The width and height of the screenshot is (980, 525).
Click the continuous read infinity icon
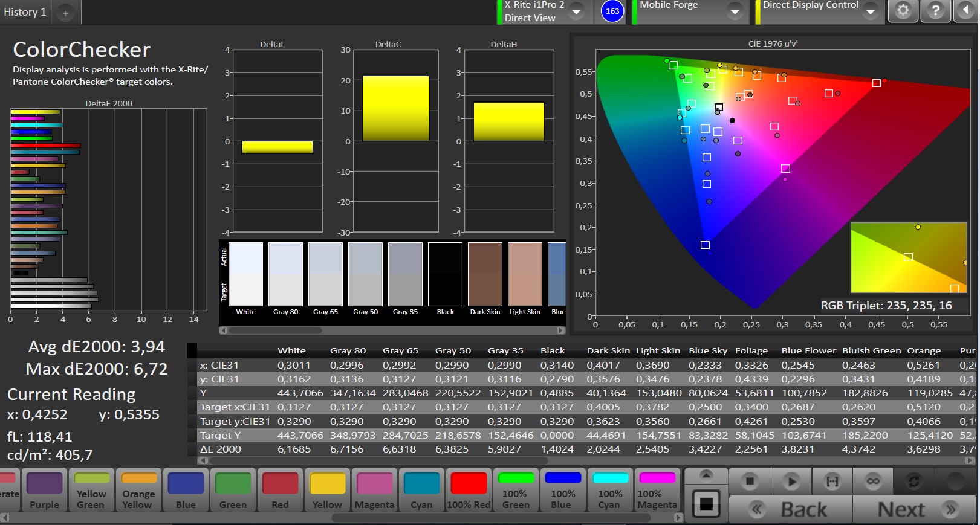coord(873,482)
